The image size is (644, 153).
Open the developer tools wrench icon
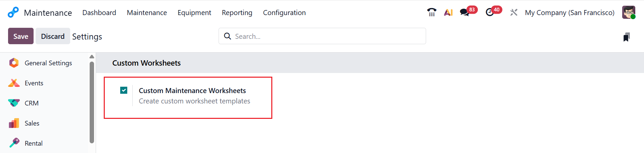[513, 13]
